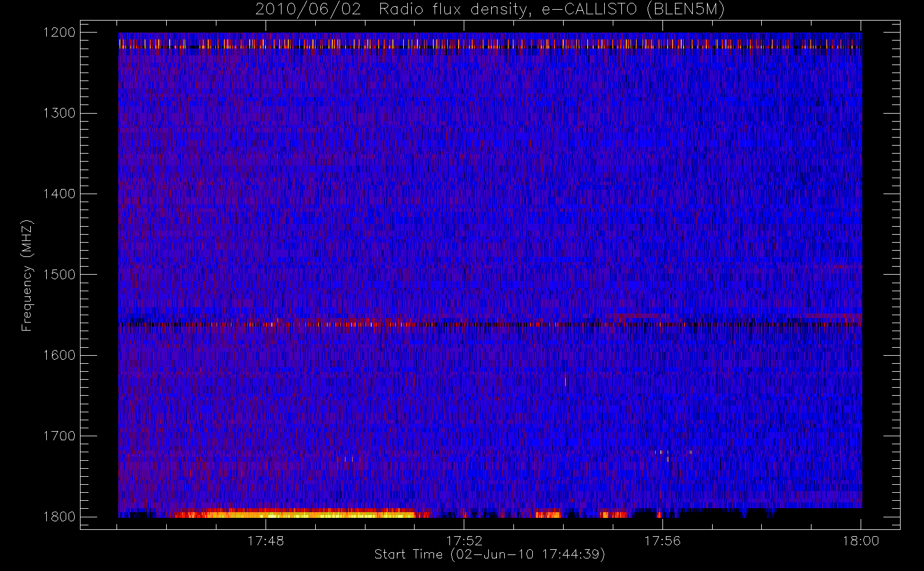Click the 1500 frequency tick label

point(59,275)
